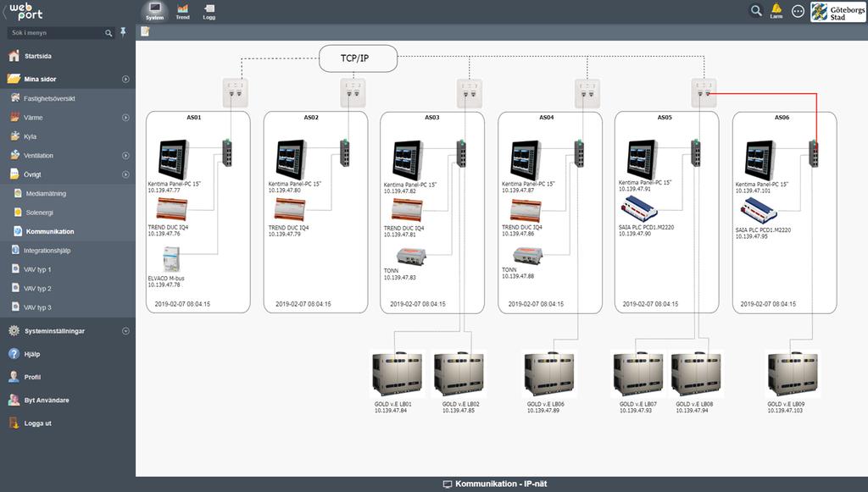Image resolution: width=868 pixels, height=492 pixels.
Task: Click the AS04 Kentima Panel-PC icon
Action: (x=526, y=159)
